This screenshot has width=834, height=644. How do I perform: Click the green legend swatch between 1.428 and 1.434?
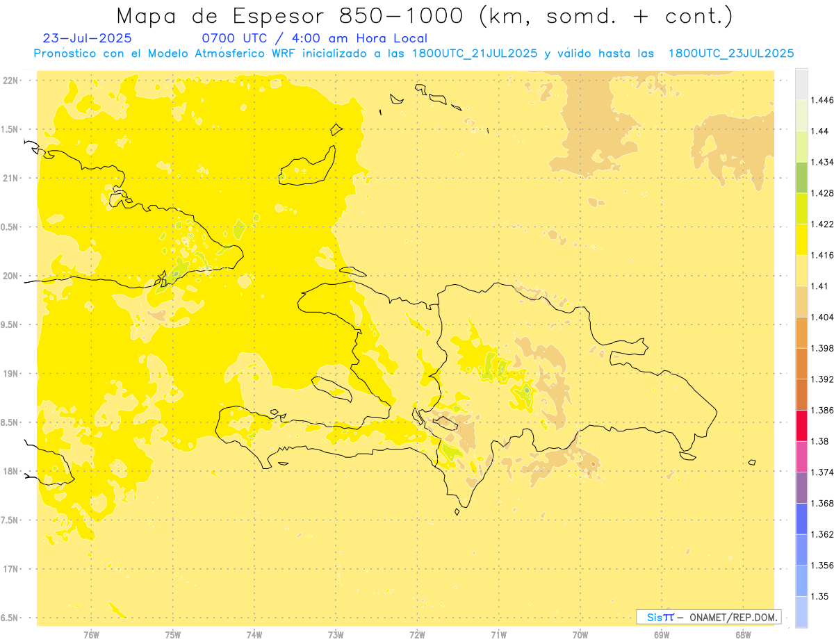point(801,177)
